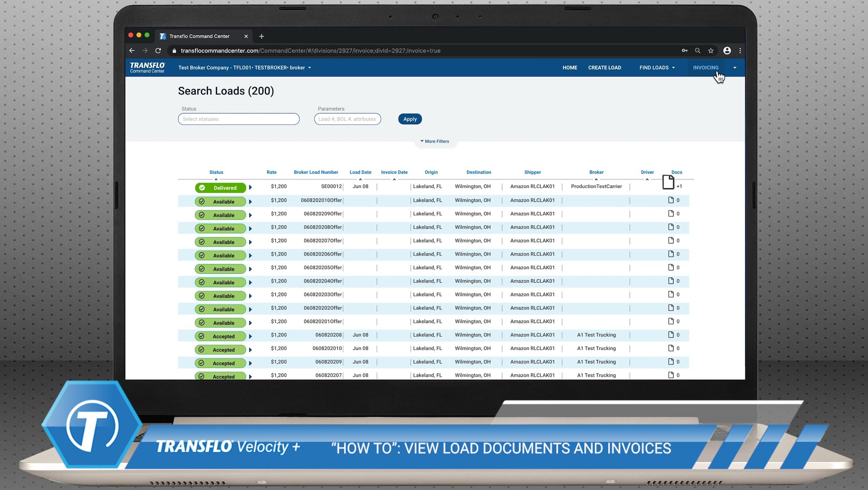Click the docs icon for load 06082020100ffer

coord(671,200)
